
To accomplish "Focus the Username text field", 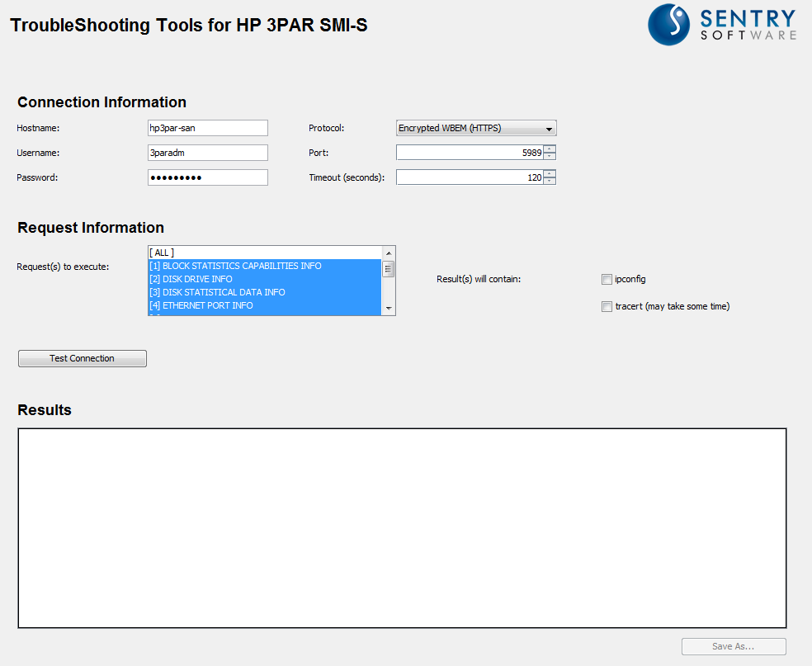I will (207, 153).
